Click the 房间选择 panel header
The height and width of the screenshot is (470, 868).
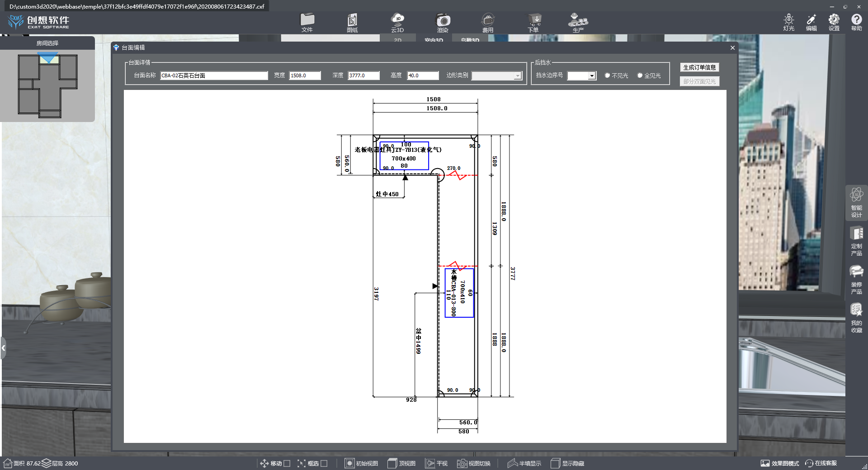[47, 43]
